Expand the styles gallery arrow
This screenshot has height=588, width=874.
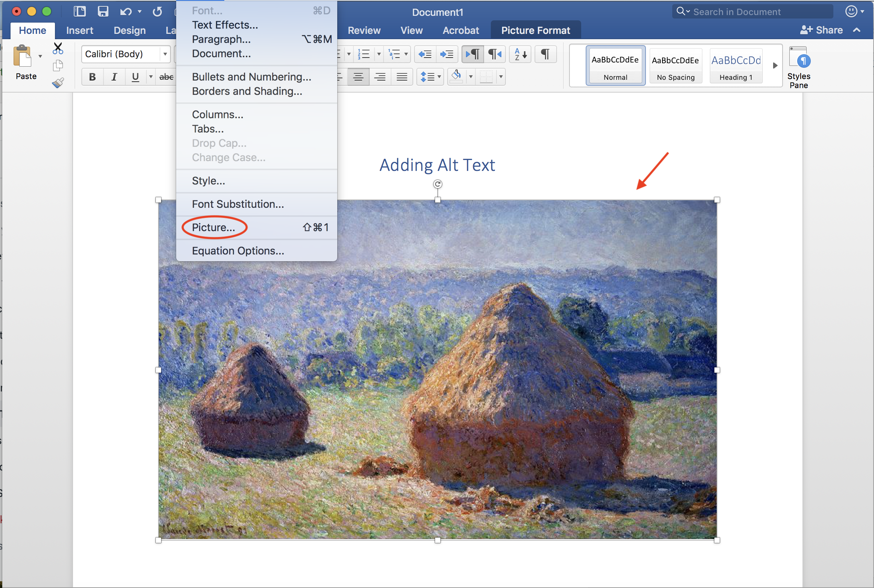click(775, 66)
